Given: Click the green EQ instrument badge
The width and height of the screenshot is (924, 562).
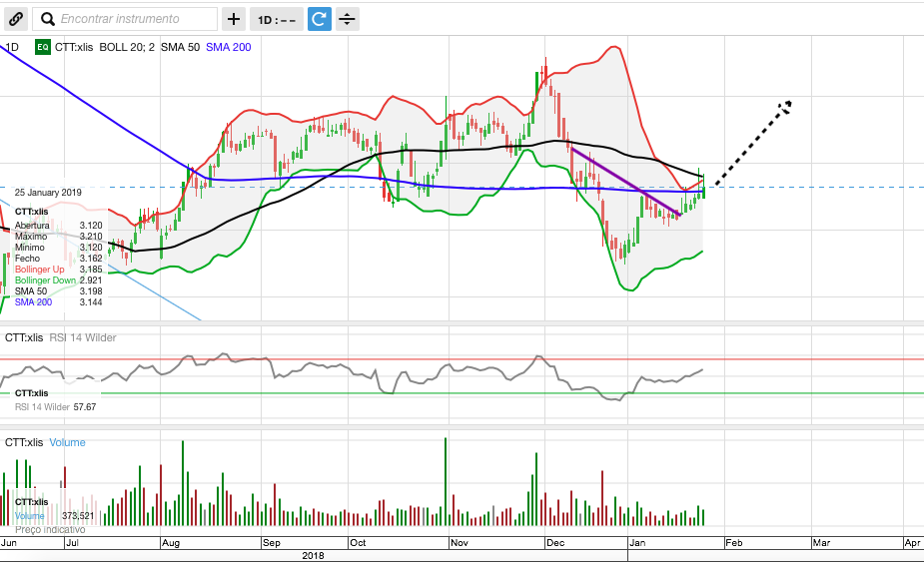Looking at the screenshot, I should (43, 47).
